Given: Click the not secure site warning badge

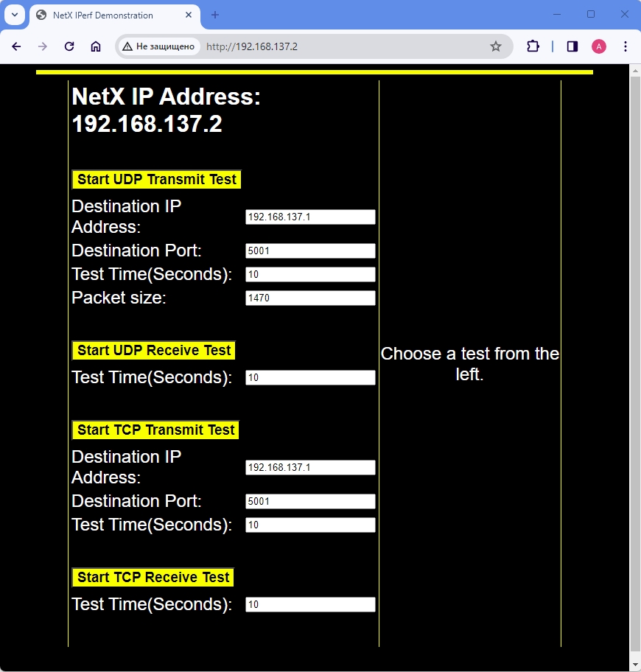Looking at the screenshot, I should (158, 46).
